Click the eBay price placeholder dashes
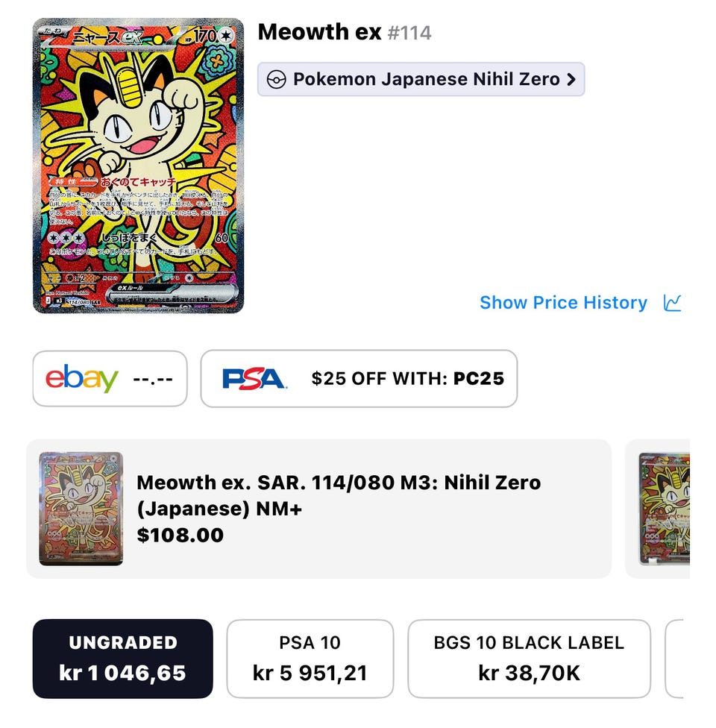 pyautogui.click(x=153, y=379)
